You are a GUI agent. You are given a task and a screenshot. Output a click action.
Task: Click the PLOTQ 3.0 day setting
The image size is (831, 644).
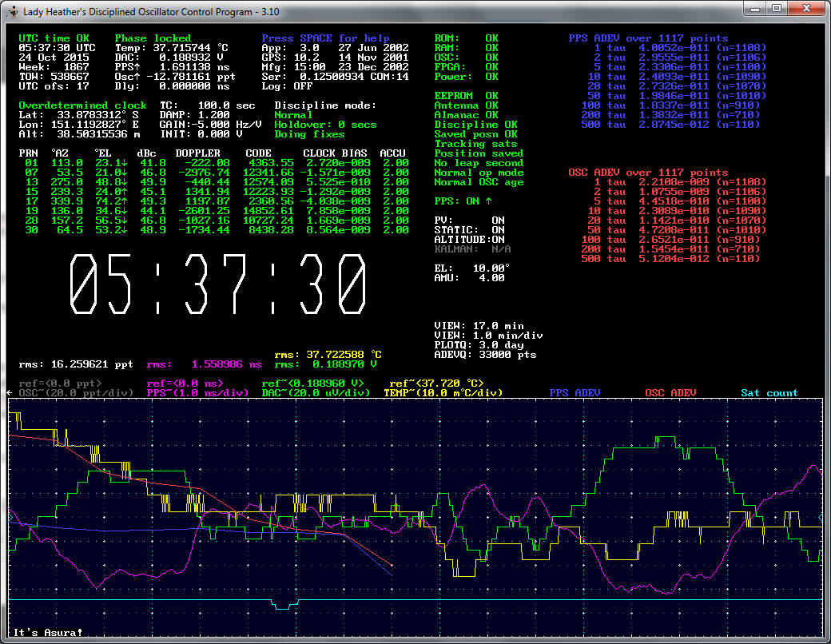pyautogui.click(x=479, y=345)
